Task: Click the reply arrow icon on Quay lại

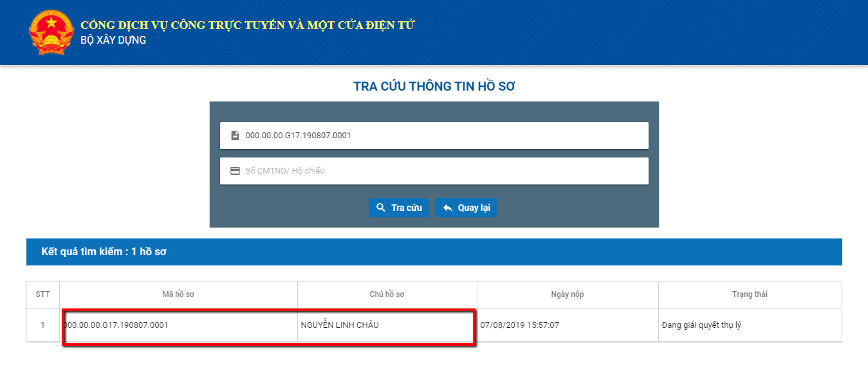Action: [x=448, y=208]
